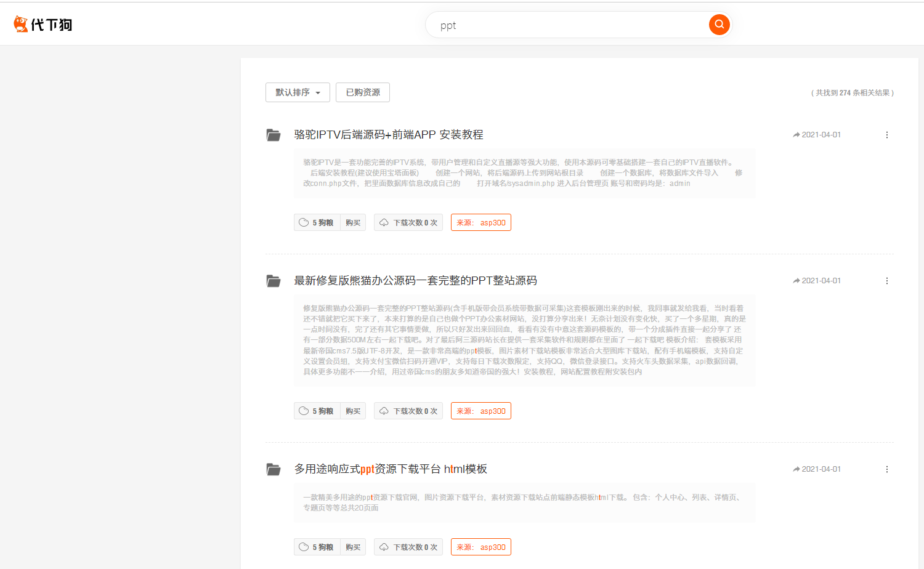
Task: Open the 骆驼IPTV后端源码 title link
Action: point(388,135)
